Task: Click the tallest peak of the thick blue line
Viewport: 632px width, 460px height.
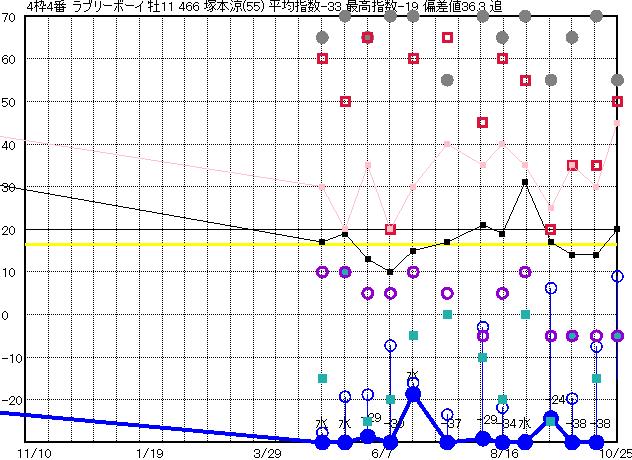Action: click(x=413, y=394)
